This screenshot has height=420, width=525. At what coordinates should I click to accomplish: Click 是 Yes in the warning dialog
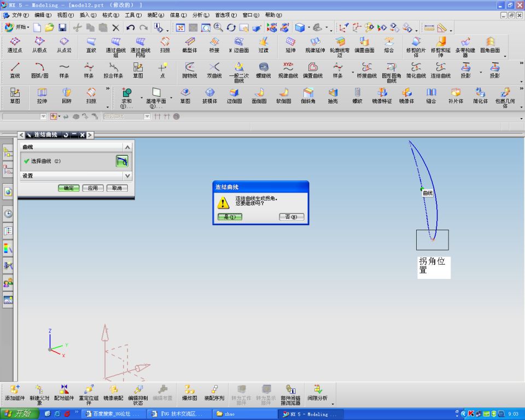pos(230,217)
